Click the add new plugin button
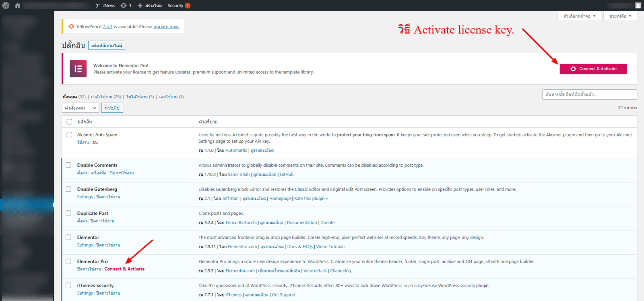Image resolution: width=644 pixels, height=301 pixels. click(107, 46)
